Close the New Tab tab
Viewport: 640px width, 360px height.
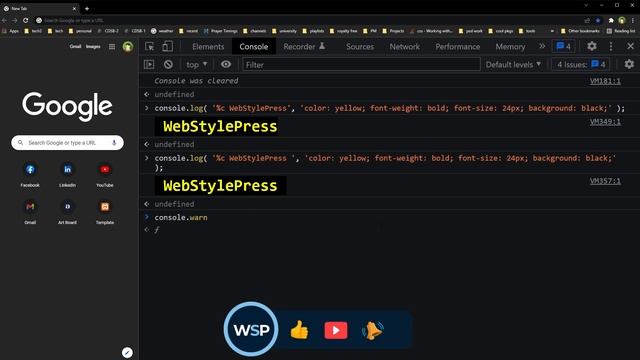tap(74, 8)
